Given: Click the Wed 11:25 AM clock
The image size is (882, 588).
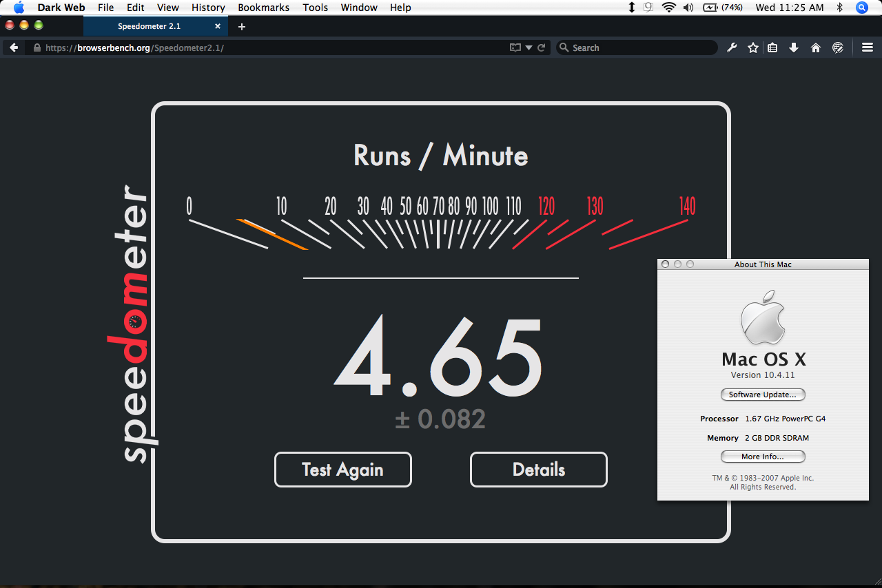Looking at the screenshot, I should 790,8.
